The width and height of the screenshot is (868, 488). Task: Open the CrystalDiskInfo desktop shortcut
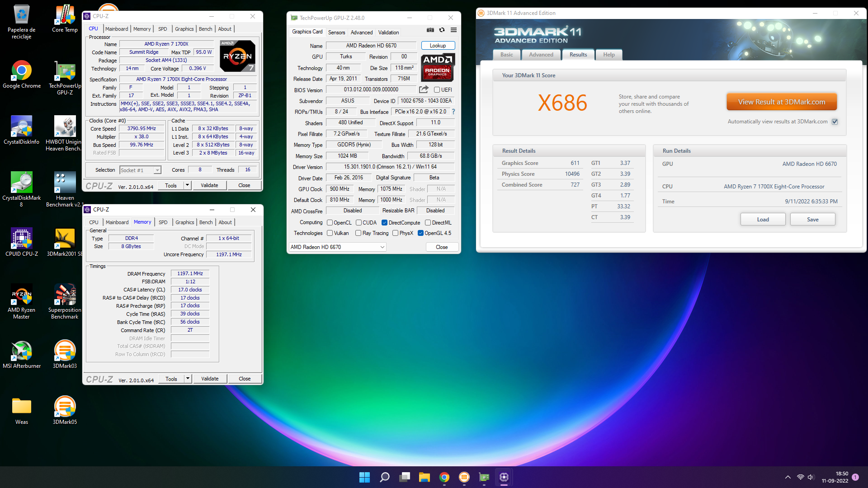21,131
